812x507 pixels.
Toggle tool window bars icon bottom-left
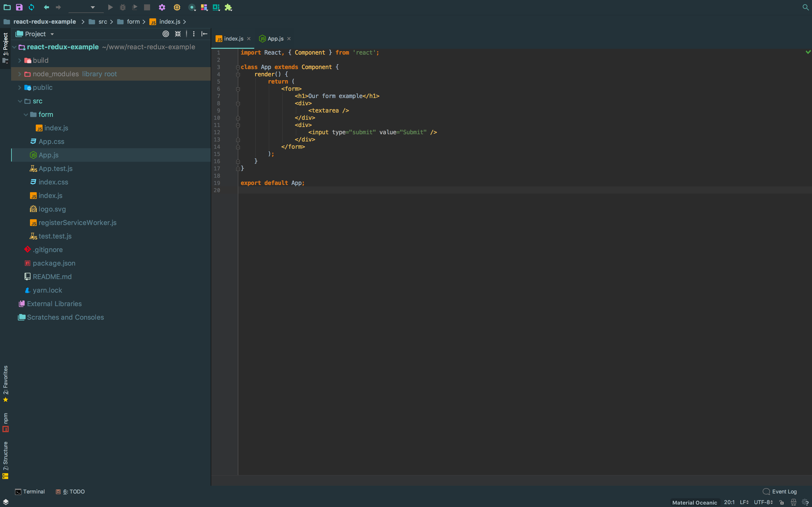tap(5, 502)
